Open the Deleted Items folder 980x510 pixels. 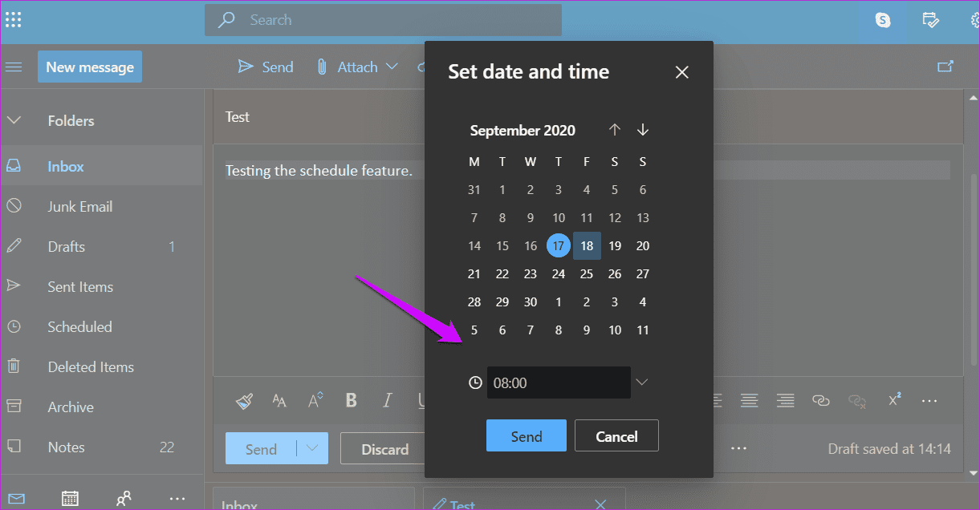click(x=101, y=367)
